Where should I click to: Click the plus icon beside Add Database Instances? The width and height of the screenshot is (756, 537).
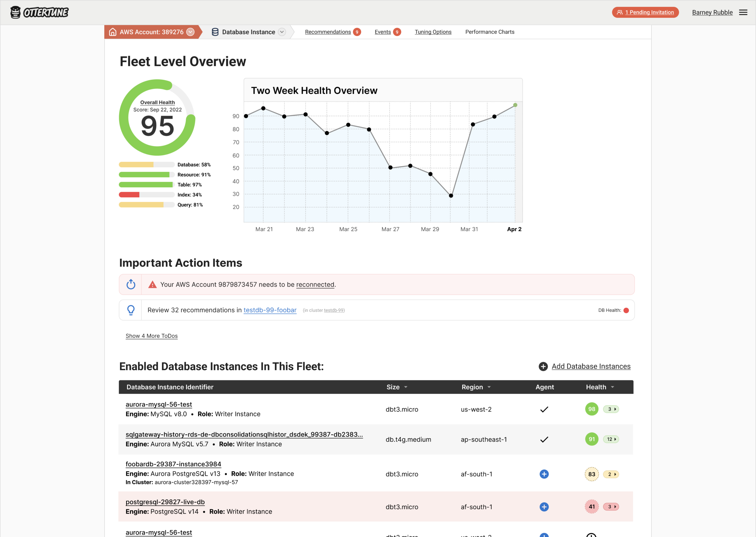pyautogui.click(x=543, y=366)
